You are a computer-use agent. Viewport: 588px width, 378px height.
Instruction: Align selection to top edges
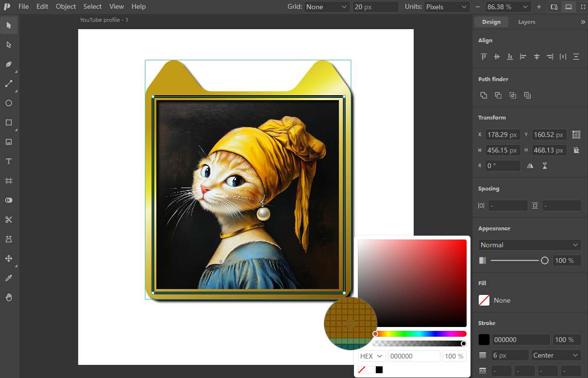(x=484, y=57)
